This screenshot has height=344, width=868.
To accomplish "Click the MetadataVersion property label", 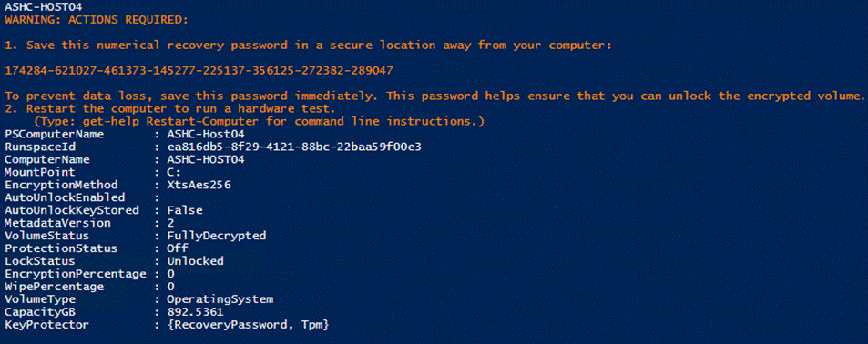I will tap(57, 224).
